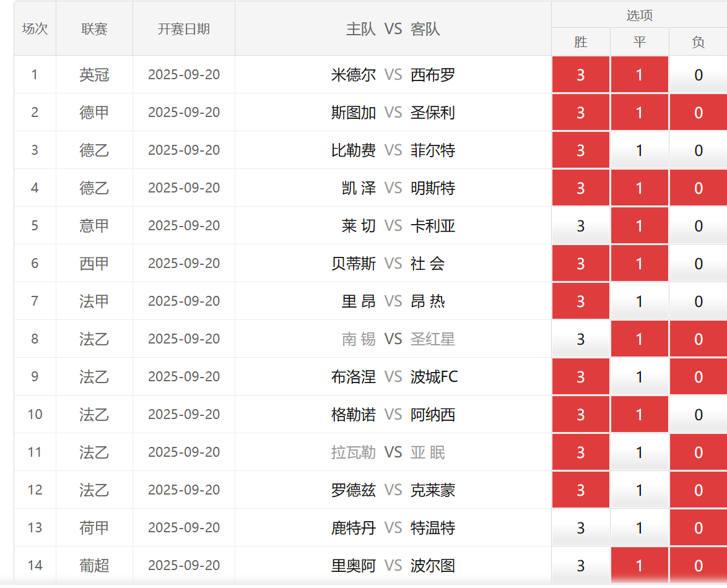Select loss option 0 for 格勒诺 vs 阿纳西
The width and height of the screenshot is (727, 588).
698,415
